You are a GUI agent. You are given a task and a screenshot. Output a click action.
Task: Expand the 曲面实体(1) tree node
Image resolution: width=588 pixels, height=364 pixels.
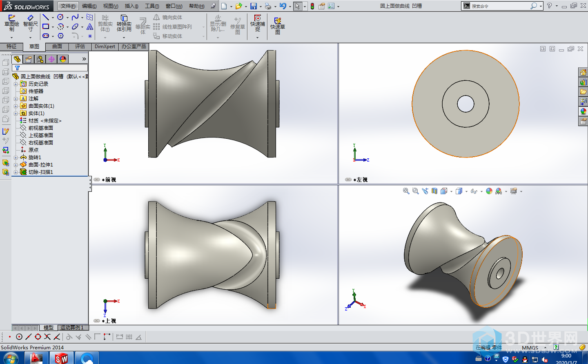(x=16, y=106)
